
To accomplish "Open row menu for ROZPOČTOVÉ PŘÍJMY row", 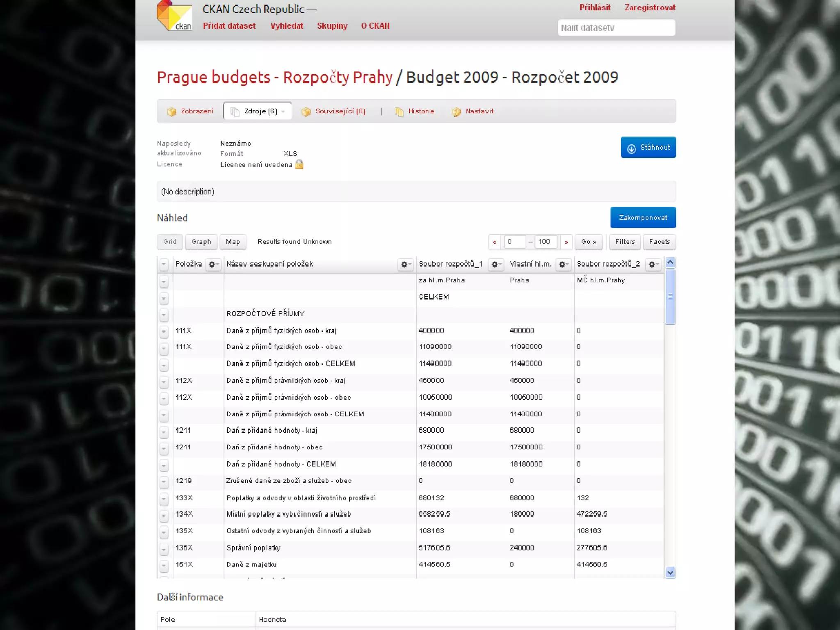I will [164, 315].
